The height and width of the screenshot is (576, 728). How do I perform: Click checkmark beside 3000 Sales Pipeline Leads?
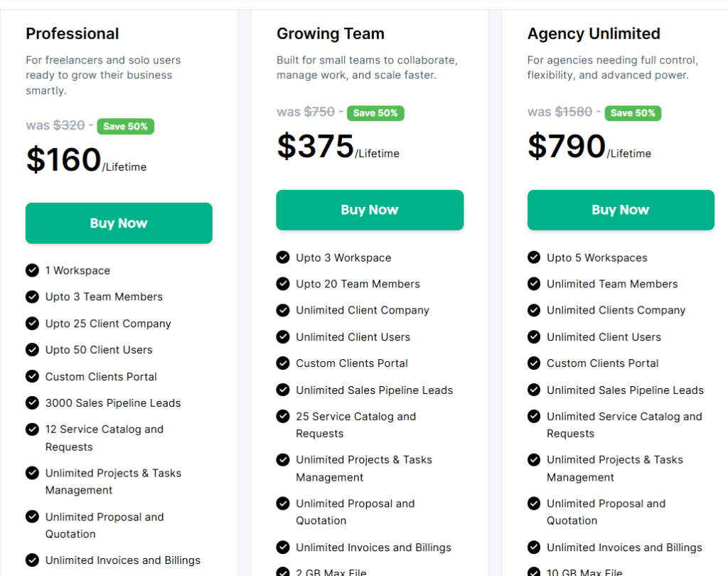click(32, 402)
